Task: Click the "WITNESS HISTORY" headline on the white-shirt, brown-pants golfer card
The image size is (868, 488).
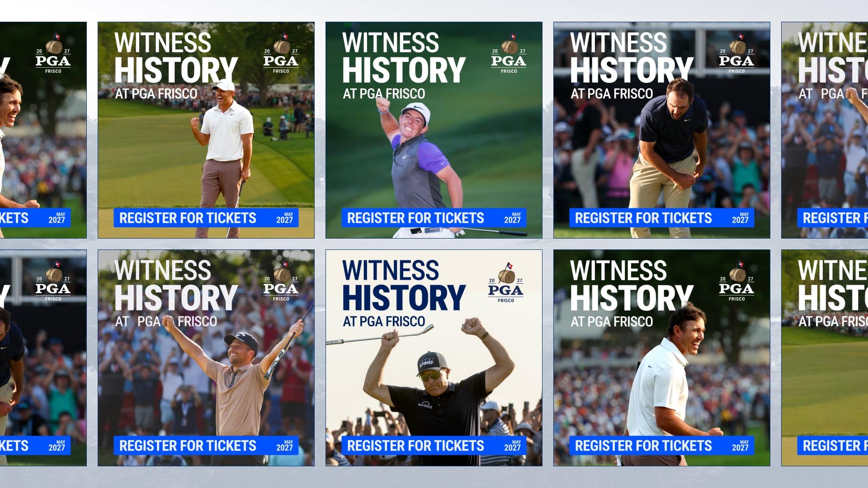Action: tap(176, 57)
